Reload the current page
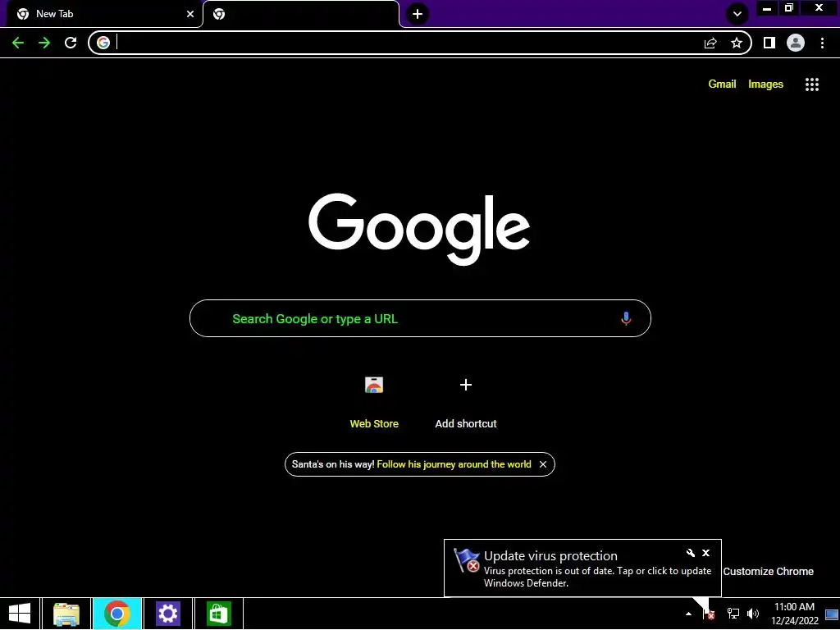Screen dimensions: 840x630 pos(71,43)
